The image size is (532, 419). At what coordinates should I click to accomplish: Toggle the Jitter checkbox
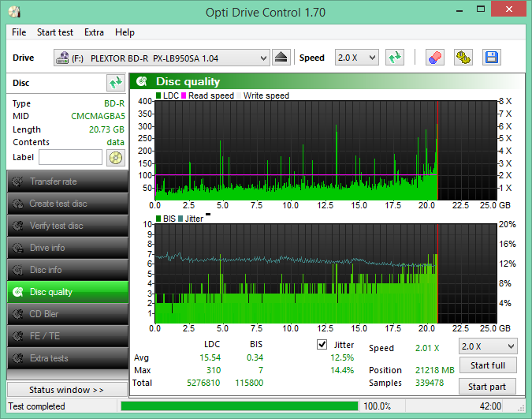coord(322,345)
